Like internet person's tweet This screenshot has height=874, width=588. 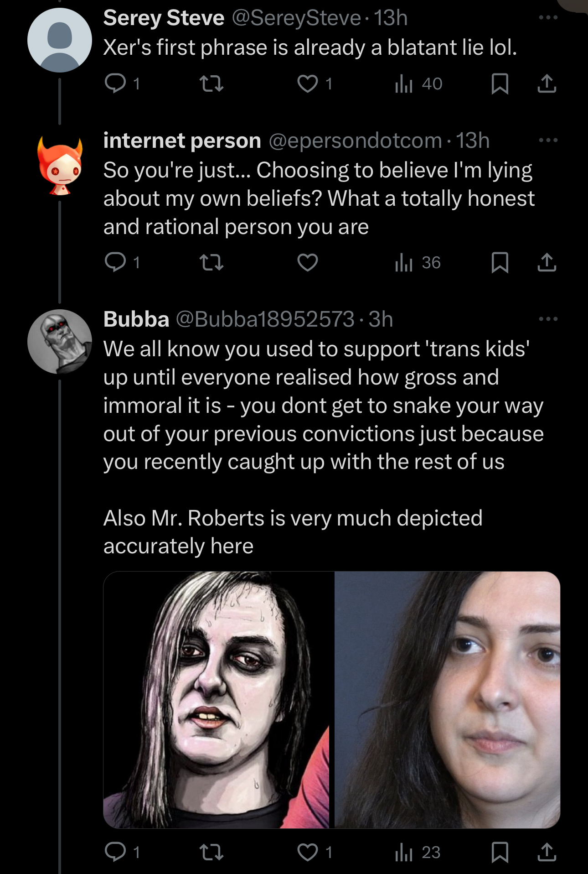pos(308,262)
